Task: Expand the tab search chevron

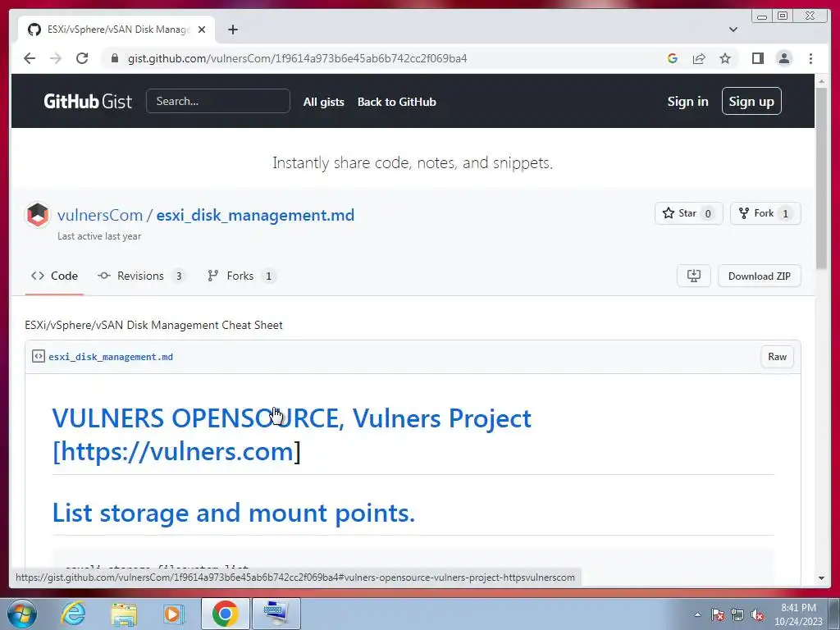Action: 733,30
